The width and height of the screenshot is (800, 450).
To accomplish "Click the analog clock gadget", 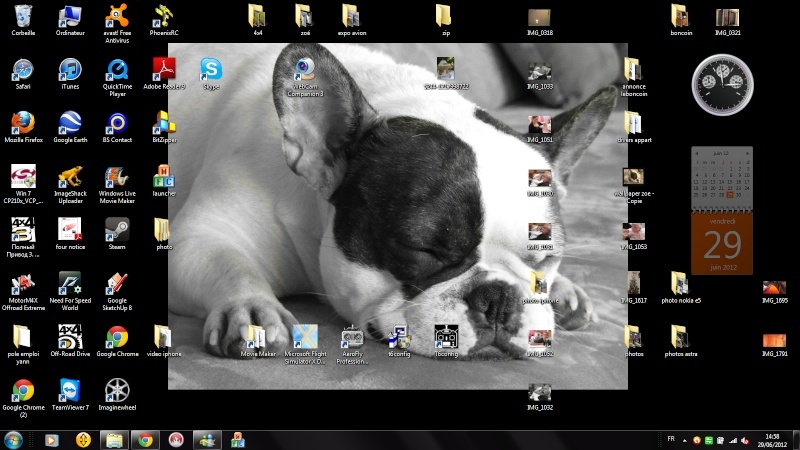I will [722, 85].
